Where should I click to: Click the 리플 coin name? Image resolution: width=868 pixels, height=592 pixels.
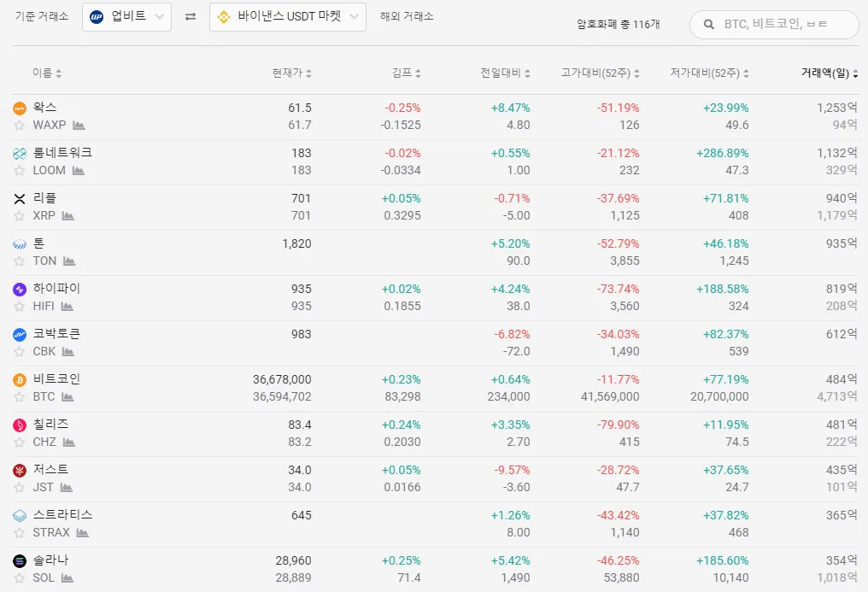[x=44, y=198]
